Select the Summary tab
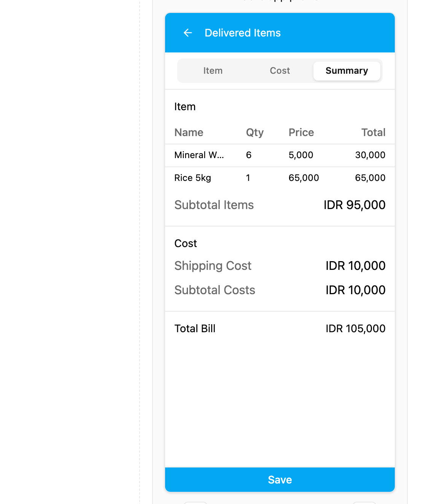The height and width of the screenshot is (504, 426). [x=347, y=71]
